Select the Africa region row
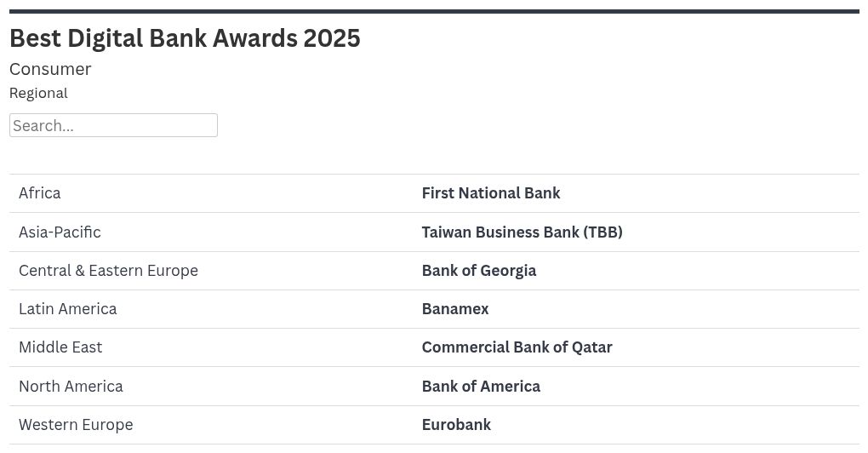 tap(40, 193)
